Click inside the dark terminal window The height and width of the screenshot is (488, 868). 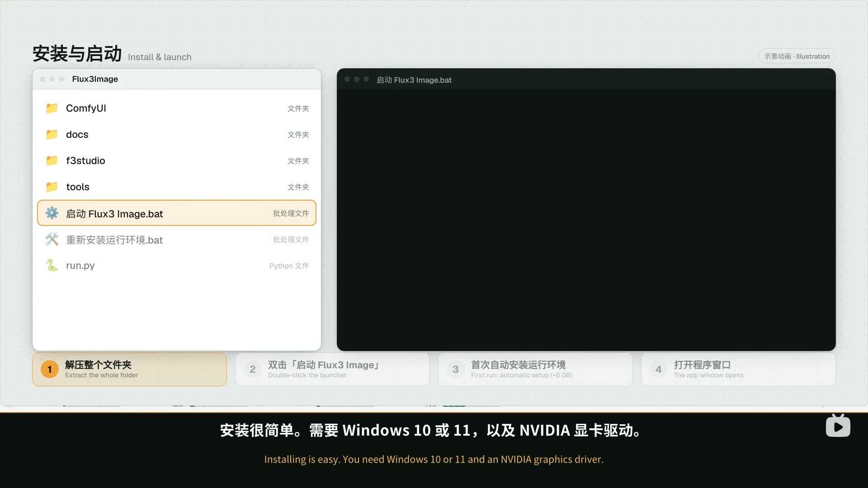tap(586, 220)
